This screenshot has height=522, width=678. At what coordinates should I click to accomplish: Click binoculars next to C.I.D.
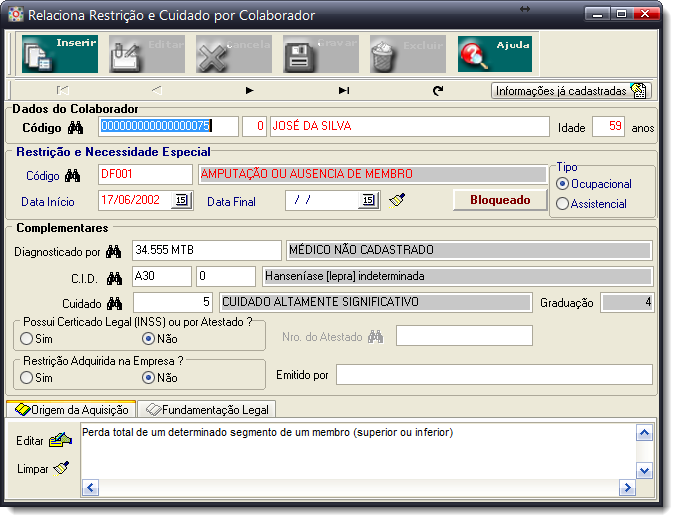pyautogui.click(x=114, y=278)
